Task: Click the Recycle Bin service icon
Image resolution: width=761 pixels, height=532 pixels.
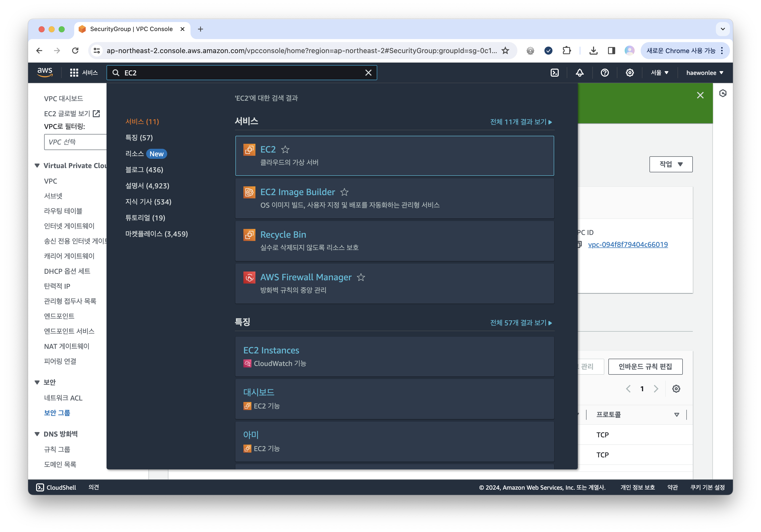Action: pos(249,235)
